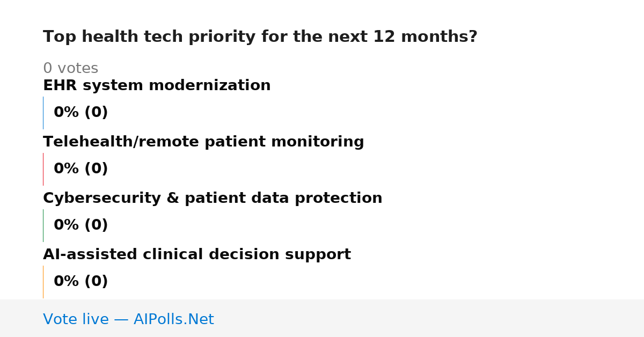Screen dimensions: 644x337
Task: Click the orange bar for AI-assisted support
Action: [x=43, y=282]
